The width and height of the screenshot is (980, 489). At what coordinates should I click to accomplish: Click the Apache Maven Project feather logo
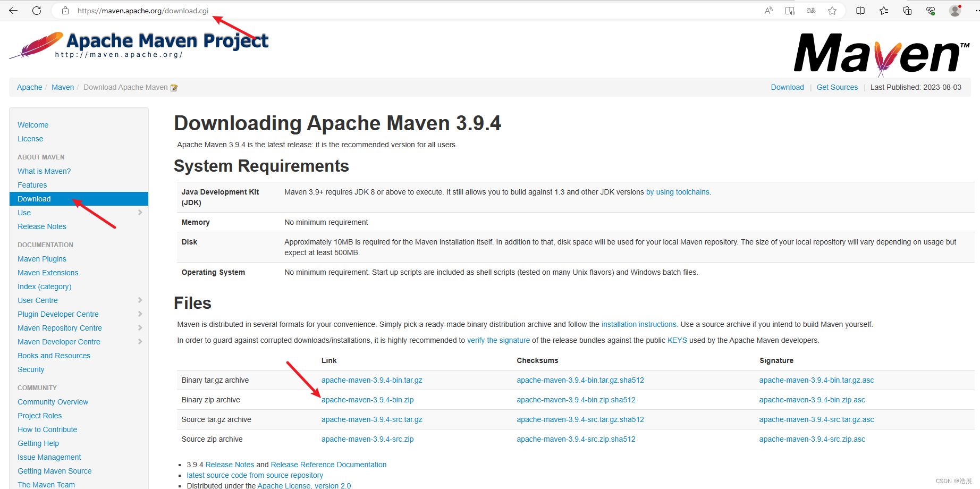pyautogui.click(x=139, y=45)
